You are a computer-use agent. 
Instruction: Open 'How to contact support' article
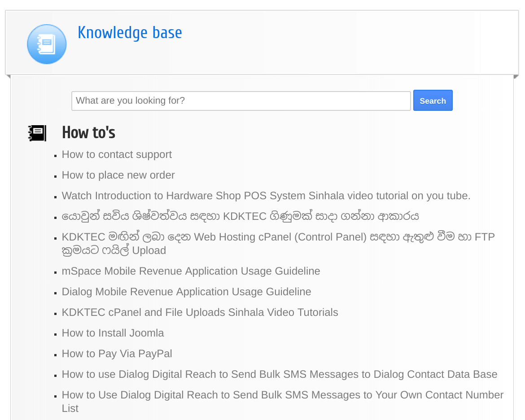(x=117, y=154)
